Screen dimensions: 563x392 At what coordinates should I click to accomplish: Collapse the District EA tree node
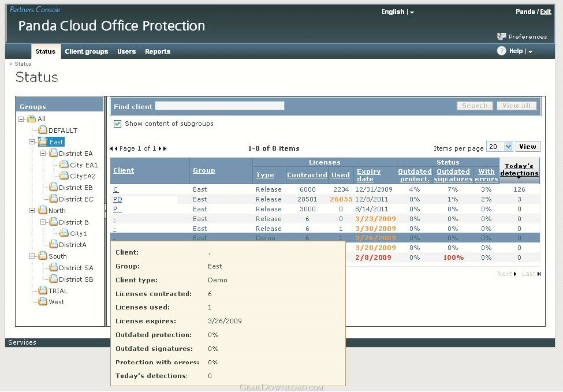[43, 154]
